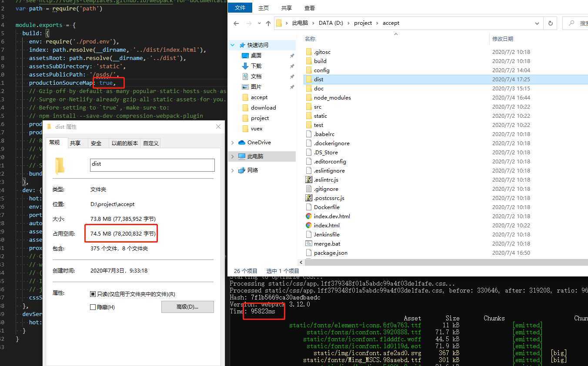Click the folder name field containing dist
Image resolution: width=588 pixels, height=366 pixels.
click(152, 165)
